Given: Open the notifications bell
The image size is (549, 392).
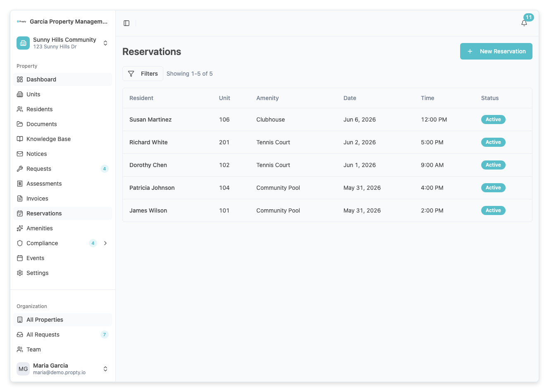Looking at the screenshot, I should click(524, 23).
